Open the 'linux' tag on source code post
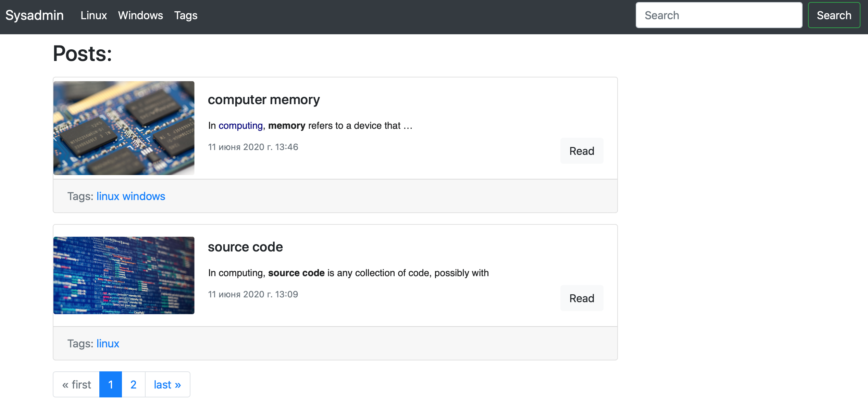This screenshot has height=407, width=868. click(108, 343)
